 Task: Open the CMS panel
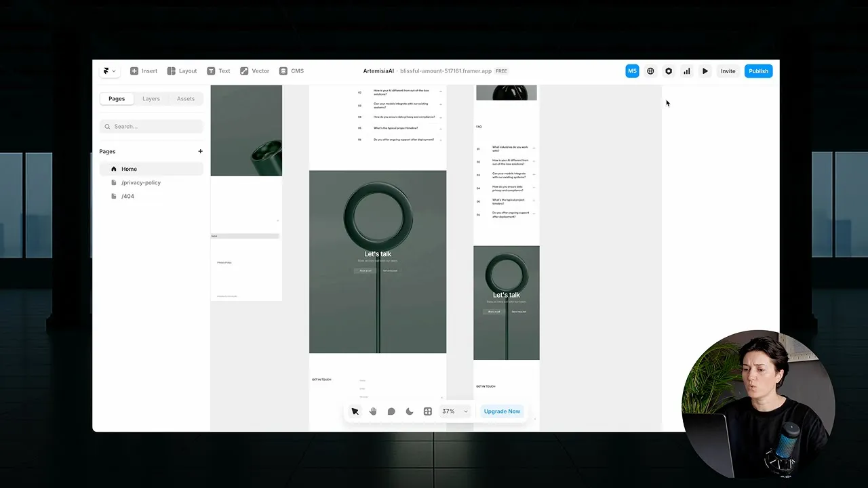292,70
